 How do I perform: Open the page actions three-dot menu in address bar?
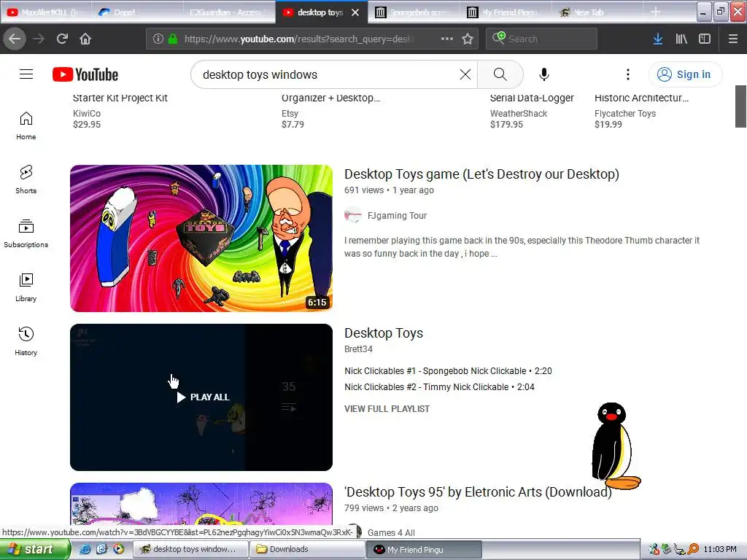447,39
